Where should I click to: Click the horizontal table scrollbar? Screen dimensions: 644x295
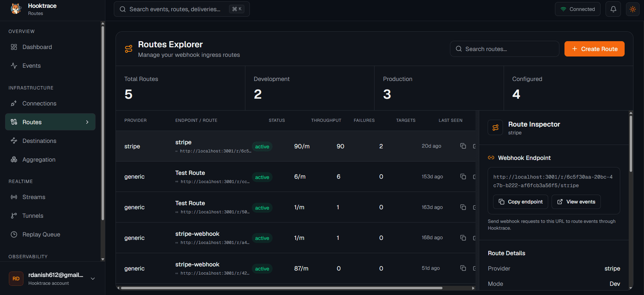coord(281,288)
